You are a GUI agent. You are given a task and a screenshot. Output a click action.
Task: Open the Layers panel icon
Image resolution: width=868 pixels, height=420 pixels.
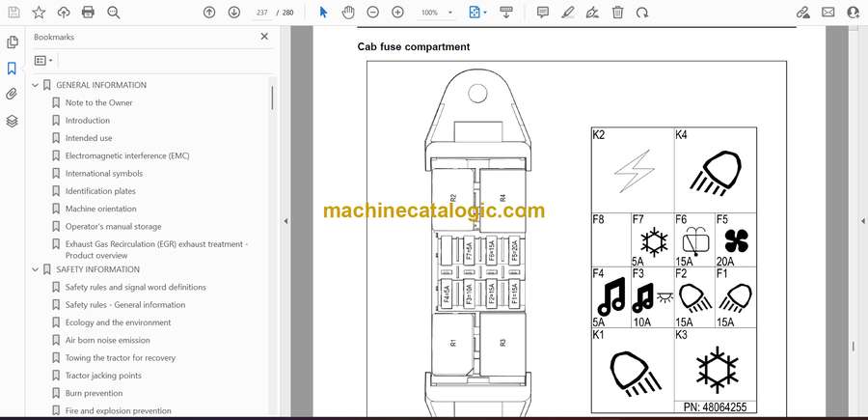(x=13, y=121)
